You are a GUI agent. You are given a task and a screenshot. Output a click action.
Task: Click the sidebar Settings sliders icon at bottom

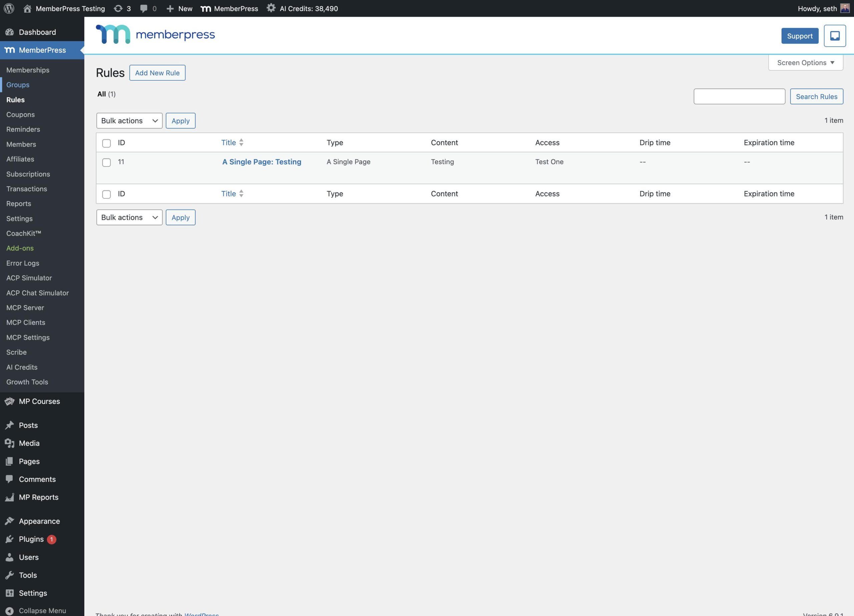coord(9,593)
